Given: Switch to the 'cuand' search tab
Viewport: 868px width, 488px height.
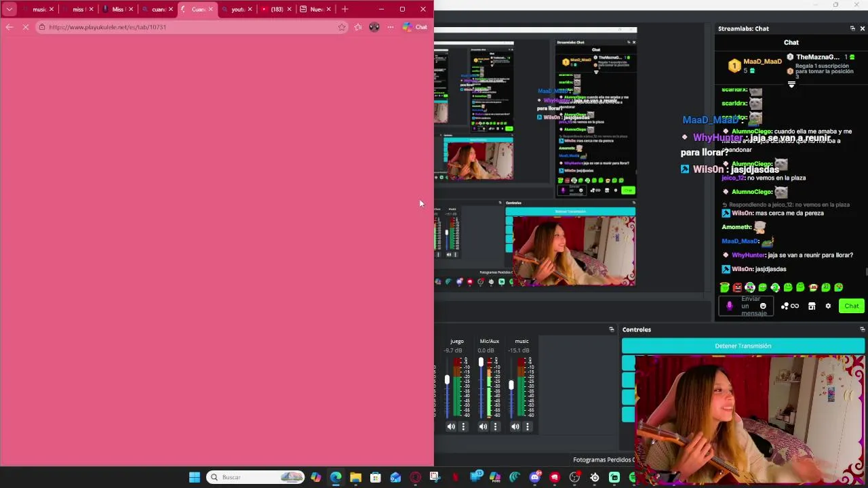Looking at the screenshot, I should tap(157, 9).
